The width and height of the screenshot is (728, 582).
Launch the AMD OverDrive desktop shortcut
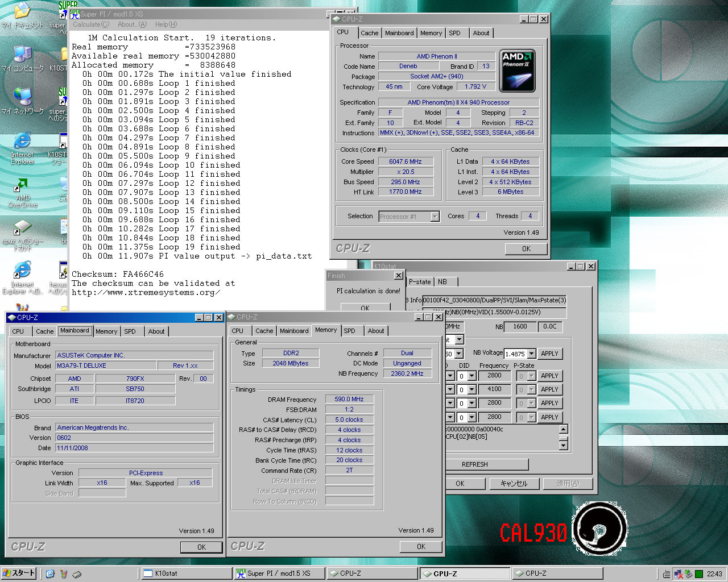pyautogui.click(x=22, y=192)
